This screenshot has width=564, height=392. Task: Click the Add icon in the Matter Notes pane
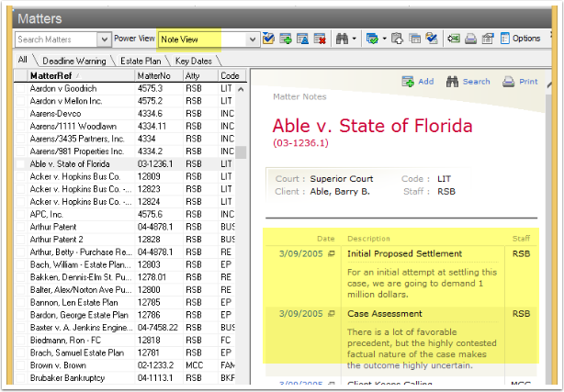408,82
